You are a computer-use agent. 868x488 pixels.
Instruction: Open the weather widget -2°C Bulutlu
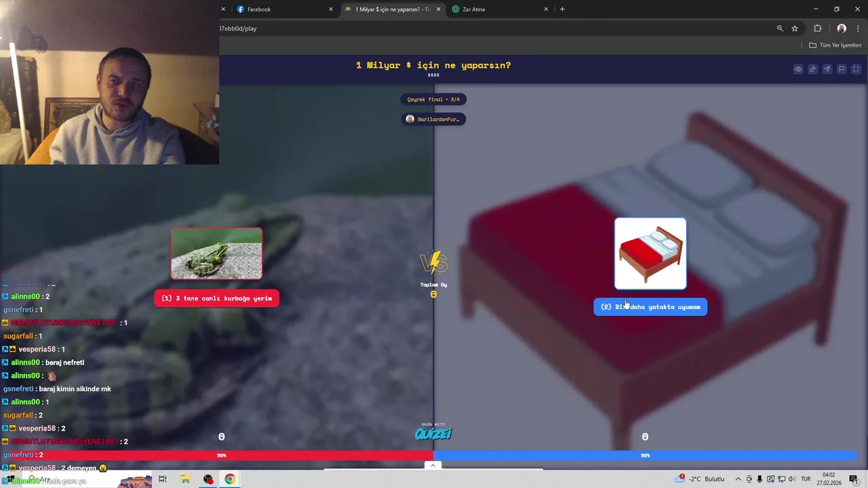[700, 479]
